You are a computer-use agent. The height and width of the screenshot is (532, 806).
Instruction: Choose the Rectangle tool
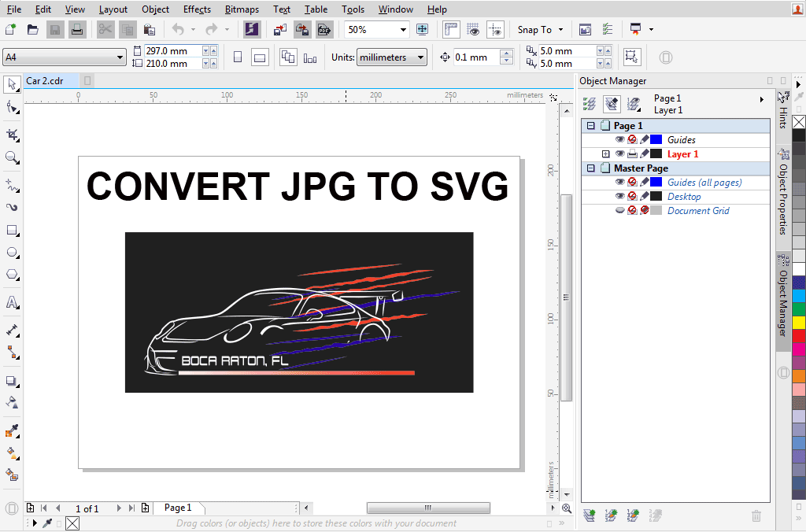click(12, 231)
